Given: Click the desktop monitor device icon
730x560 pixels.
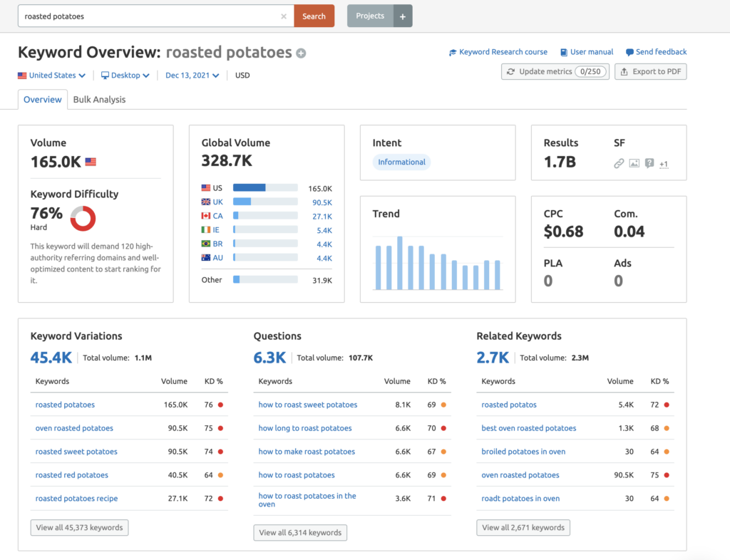Looking at the screenshot, I should click(106, 76).
